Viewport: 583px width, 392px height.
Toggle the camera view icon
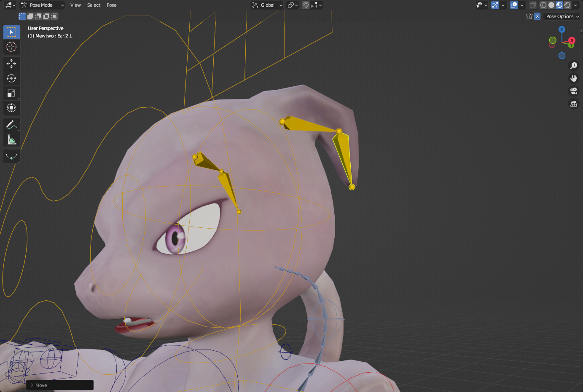click(574, 91)
